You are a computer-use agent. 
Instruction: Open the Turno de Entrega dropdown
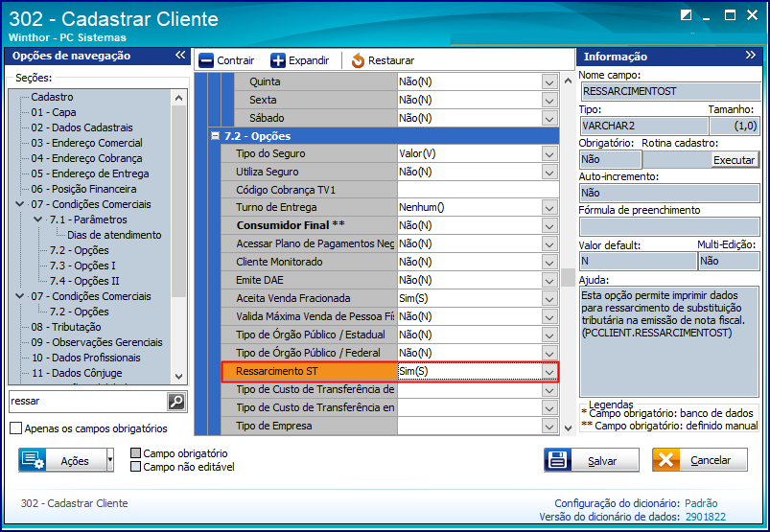[549, 208]
